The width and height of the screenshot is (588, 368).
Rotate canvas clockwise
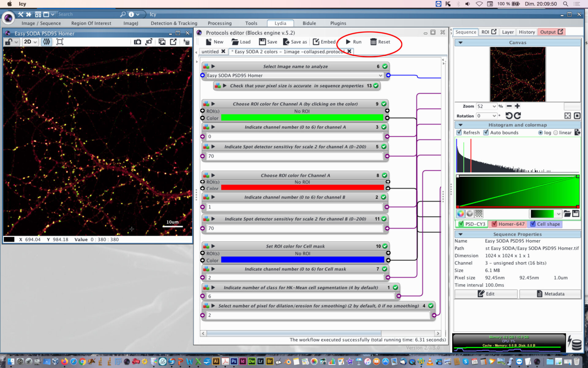point(517,116)
